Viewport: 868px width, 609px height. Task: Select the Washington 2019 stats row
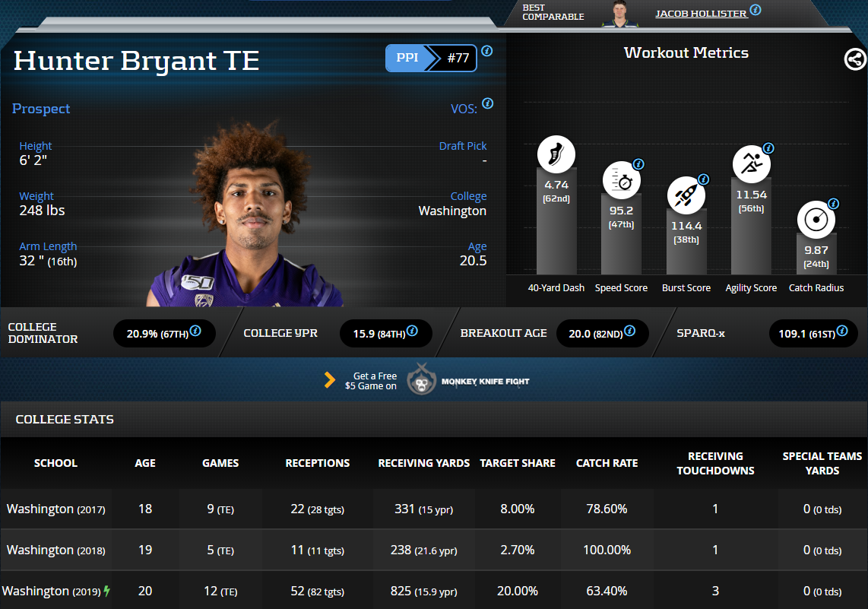[x=433, y=591]
